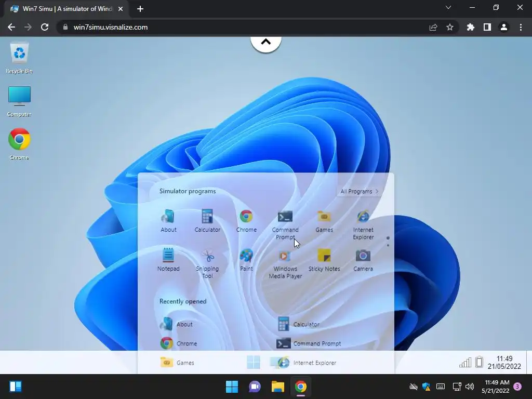The width and height of the screenshot is (532, 399).
Task: Launch Internet Explorer from programs grid
Action: [x=363, y=225]
